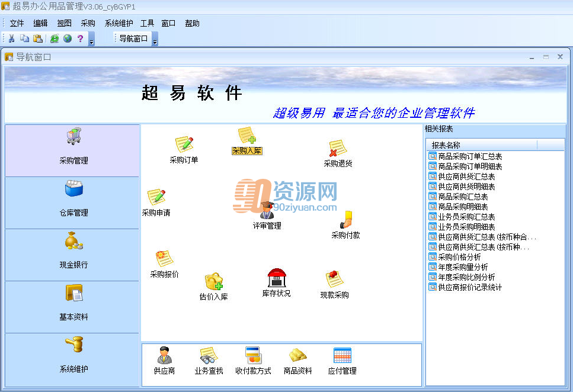Open 估价入库 icon

tap(214, 281)
